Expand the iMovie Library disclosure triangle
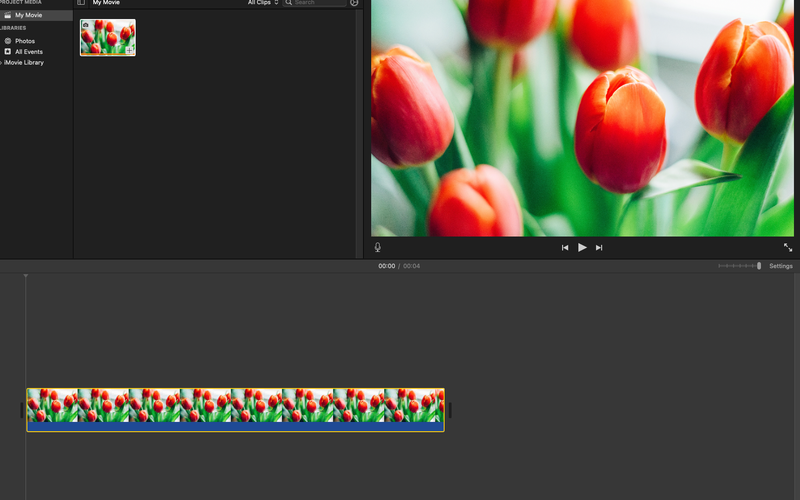This screenshot has height=500, width=800. 2,63
